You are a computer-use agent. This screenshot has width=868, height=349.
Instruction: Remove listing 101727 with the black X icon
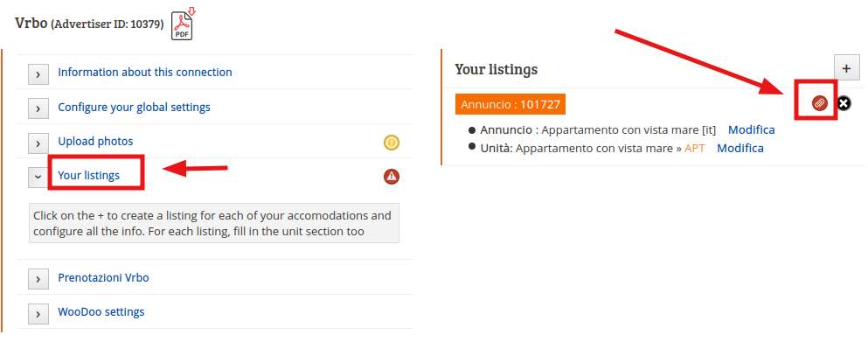[844, 102]
